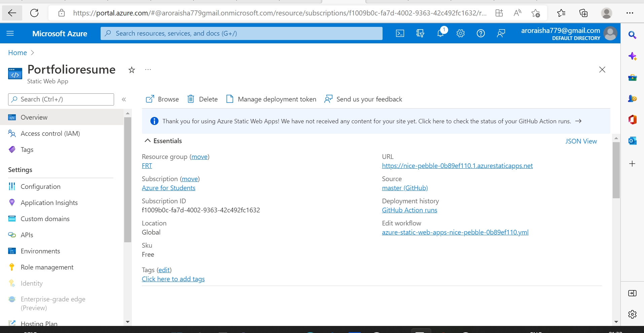This screenshot has width=644, height=333.
Task: Collapse the resource menu with the double chevron
Action: [124, 99]
